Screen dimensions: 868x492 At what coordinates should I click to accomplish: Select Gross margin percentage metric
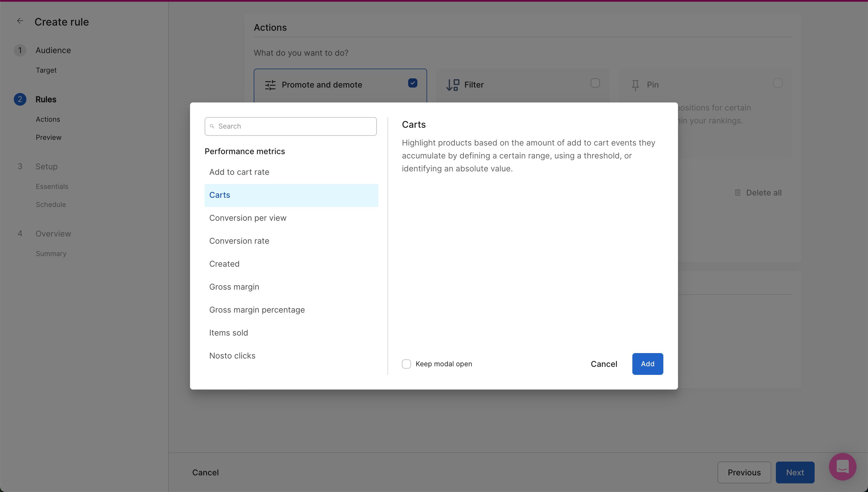click(257, 310)
